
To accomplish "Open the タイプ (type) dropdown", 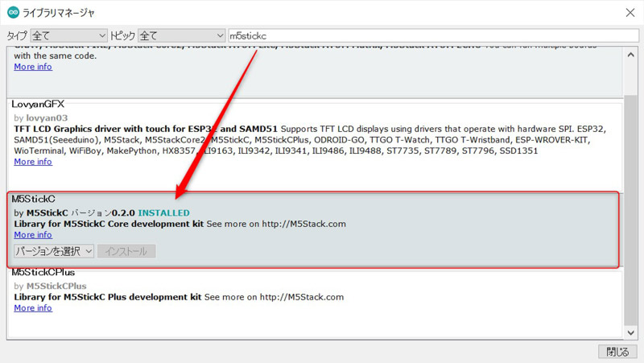I will coord(68,35).
